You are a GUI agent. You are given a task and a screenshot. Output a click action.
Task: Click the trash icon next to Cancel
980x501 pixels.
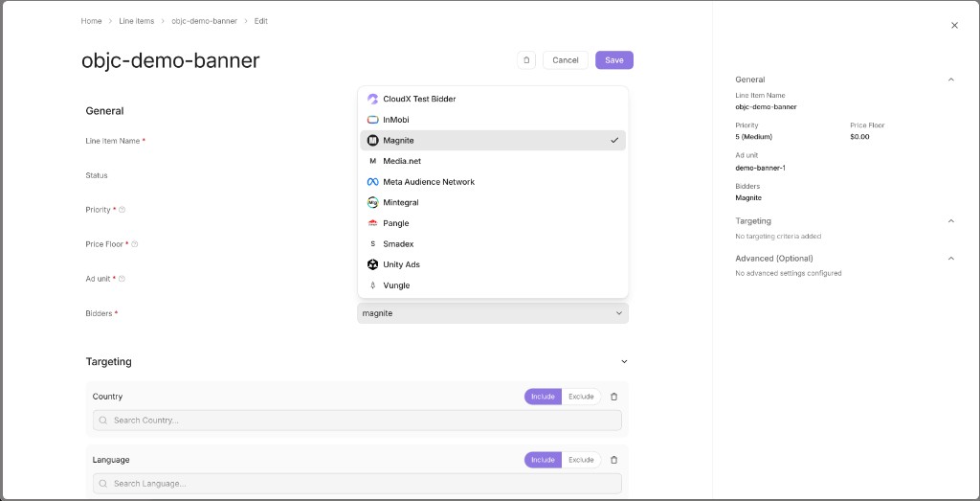tap(526, 60)
